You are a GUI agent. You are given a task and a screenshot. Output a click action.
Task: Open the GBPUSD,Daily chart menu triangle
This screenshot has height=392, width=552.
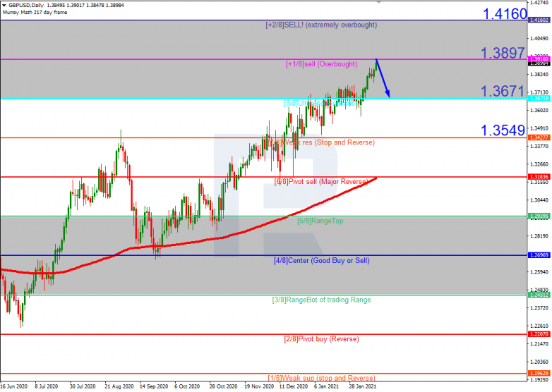pyautogui.click(x=4, y=5)
